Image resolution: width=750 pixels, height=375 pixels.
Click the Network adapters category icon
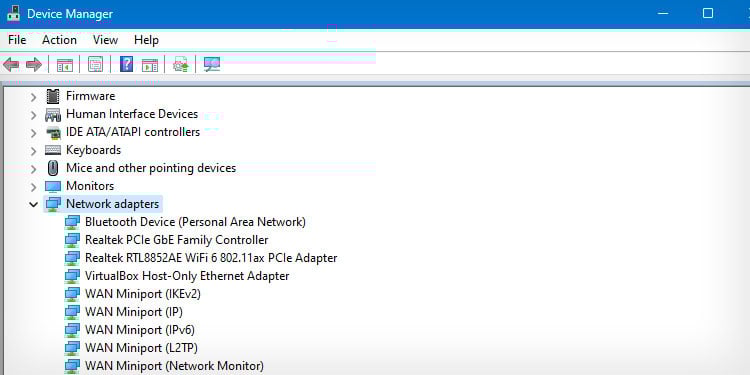(53, 204)
